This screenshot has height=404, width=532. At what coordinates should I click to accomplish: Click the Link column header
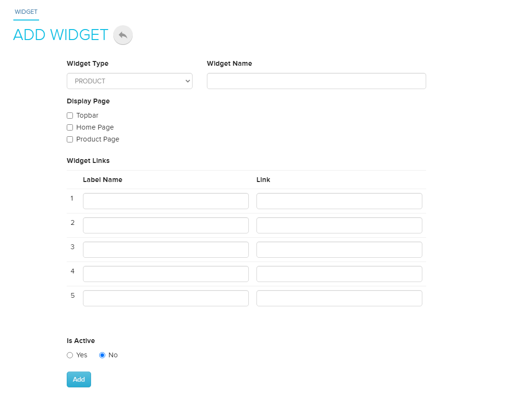(x=263, y=180)
